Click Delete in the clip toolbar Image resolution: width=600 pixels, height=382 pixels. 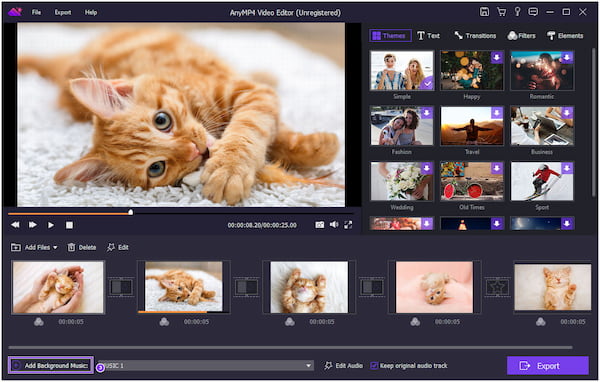[x=82, y=247]
